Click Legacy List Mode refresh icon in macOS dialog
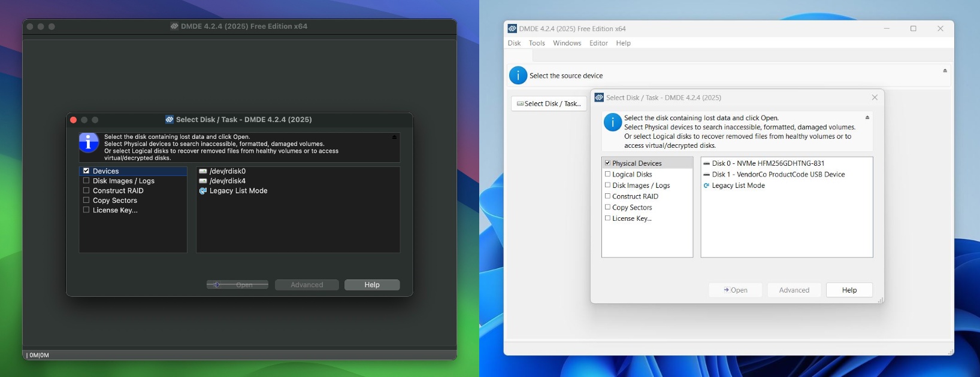Image resolution: width=980 pixels, height=377 pixels. tap(203, 191)
